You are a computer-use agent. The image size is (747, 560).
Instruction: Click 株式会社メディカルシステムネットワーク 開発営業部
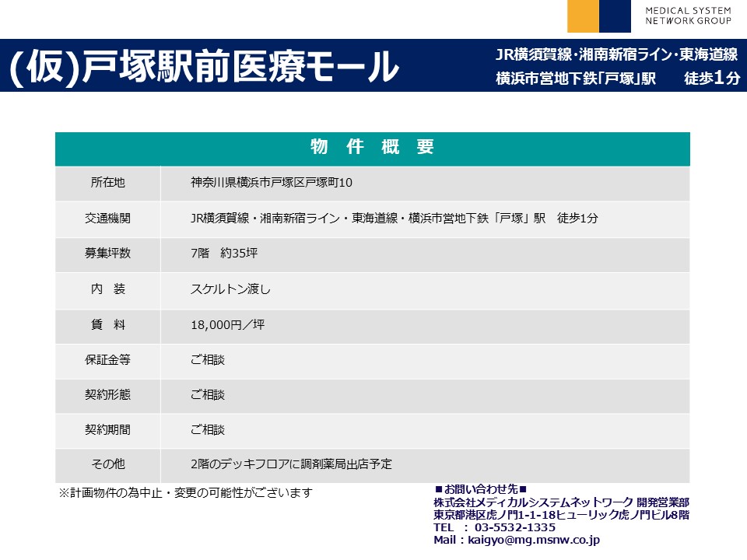pos(561,502)
